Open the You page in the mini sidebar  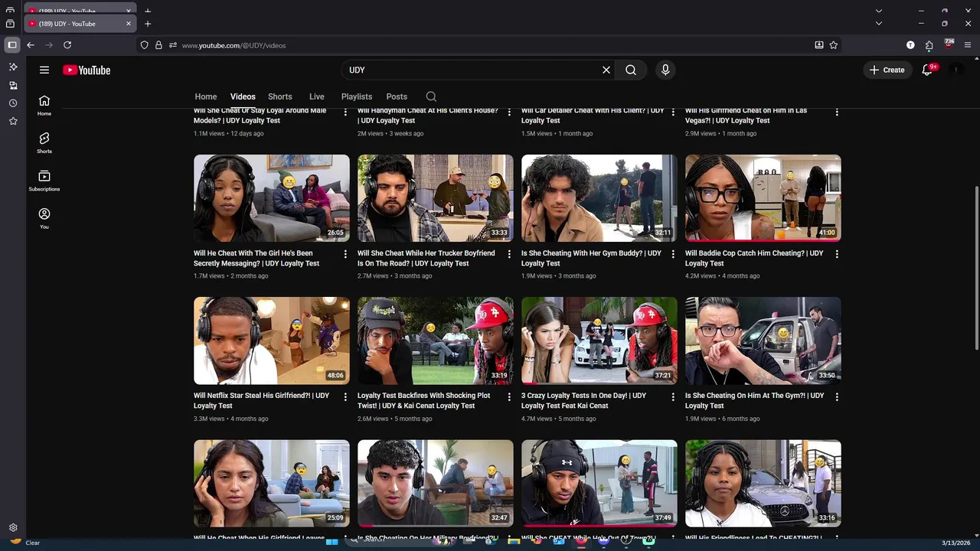(44, 218)
